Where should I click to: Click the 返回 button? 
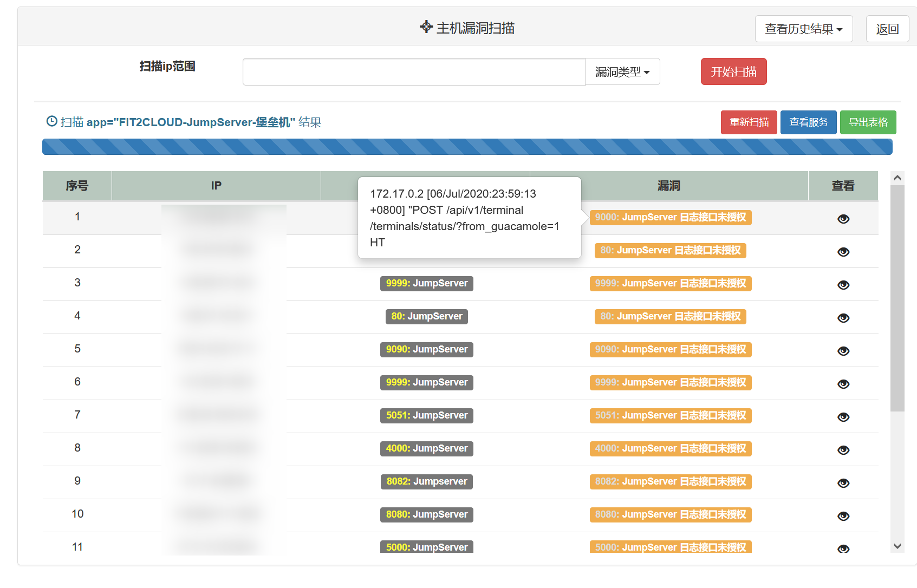point(887,29)
